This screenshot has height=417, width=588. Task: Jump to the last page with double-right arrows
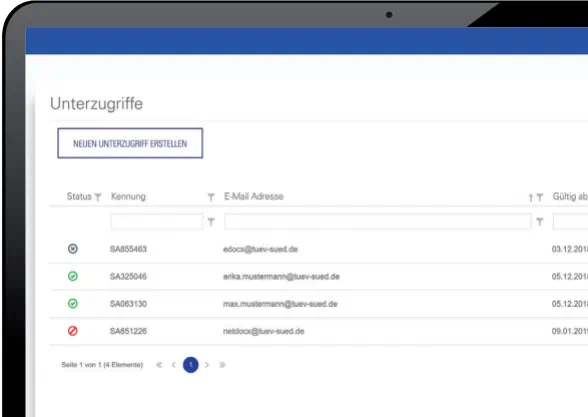[222, 364]
